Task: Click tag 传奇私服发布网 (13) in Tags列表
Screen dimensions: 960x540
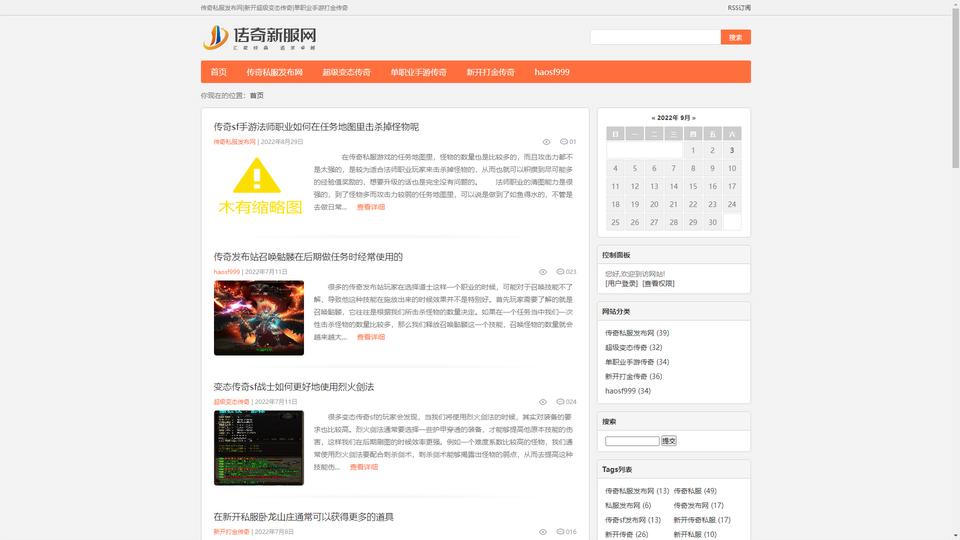Action: point(637,491)
